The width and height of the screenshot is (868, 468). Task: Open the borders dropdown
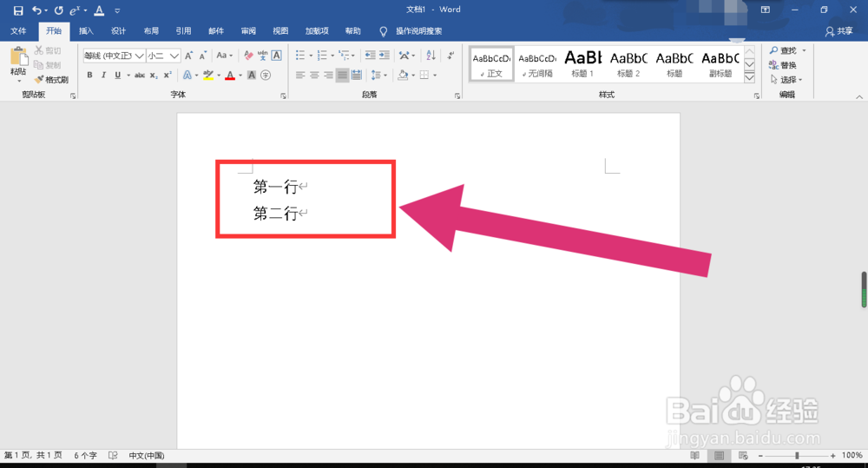435,76
